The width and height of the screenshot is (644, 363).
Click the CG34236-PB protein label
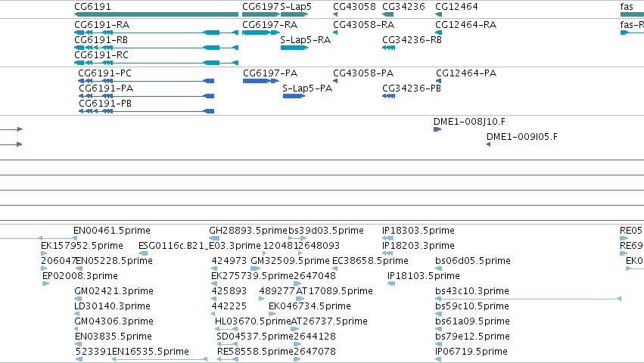[x=412, y=88]
